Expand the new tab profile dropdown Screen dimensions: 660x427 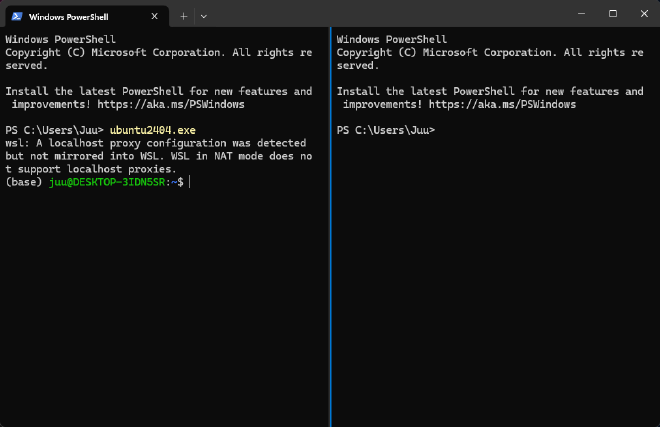coord(204,16)
